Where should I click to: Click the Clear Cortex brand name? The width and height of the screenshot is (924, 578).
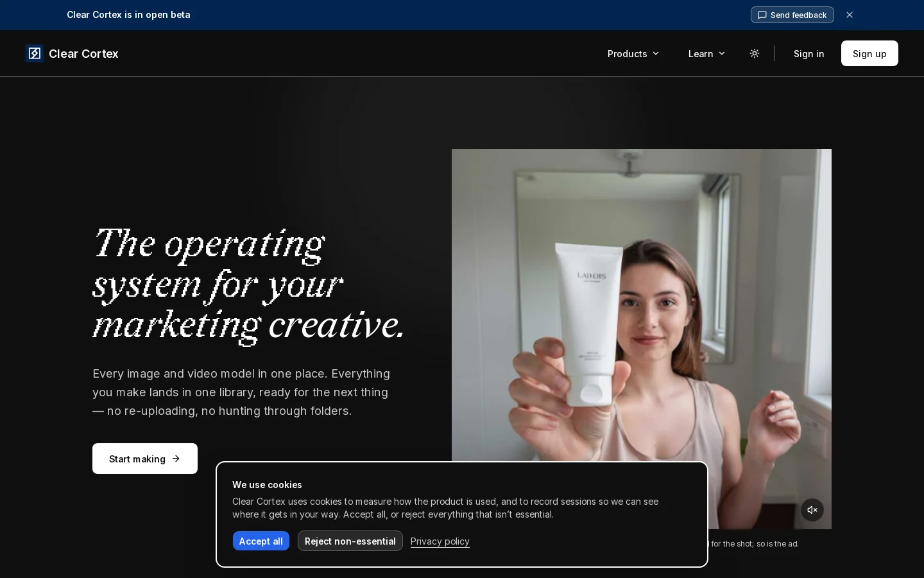[x=83, y=53]
